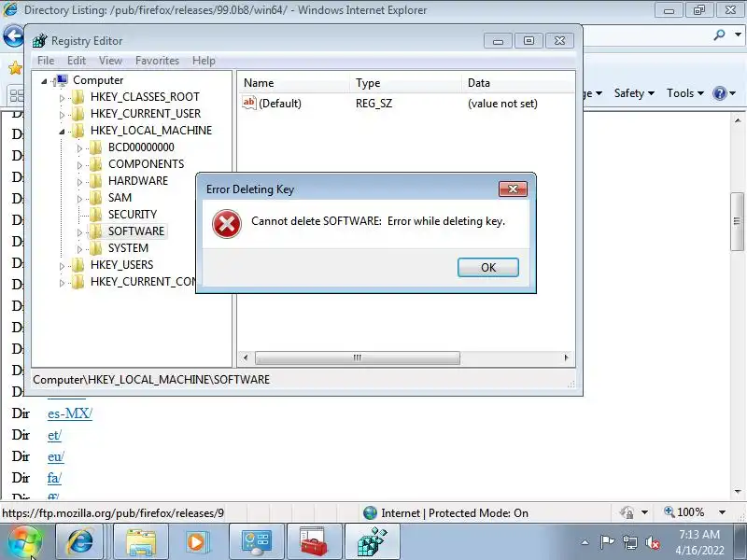Open the eu/ directory link
Image resolution: width=747 pixels, height=560 pixels.
point(56,456)
